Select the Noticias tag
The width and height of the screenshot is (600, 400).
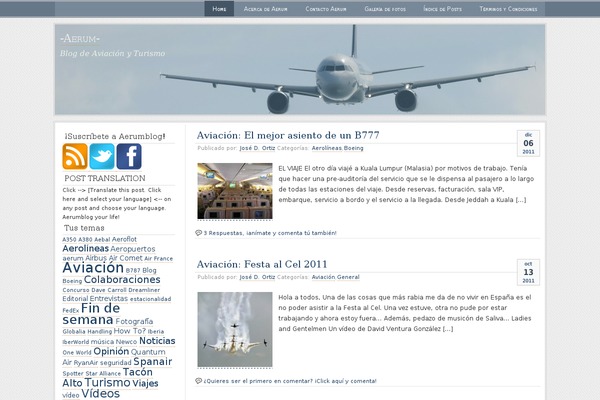157,341
